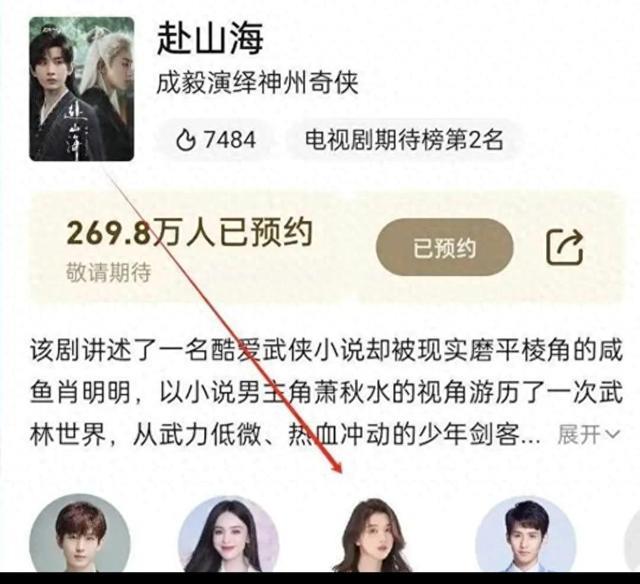
Task: Select the first cast member avatar
Action: [x=80, y=533]
